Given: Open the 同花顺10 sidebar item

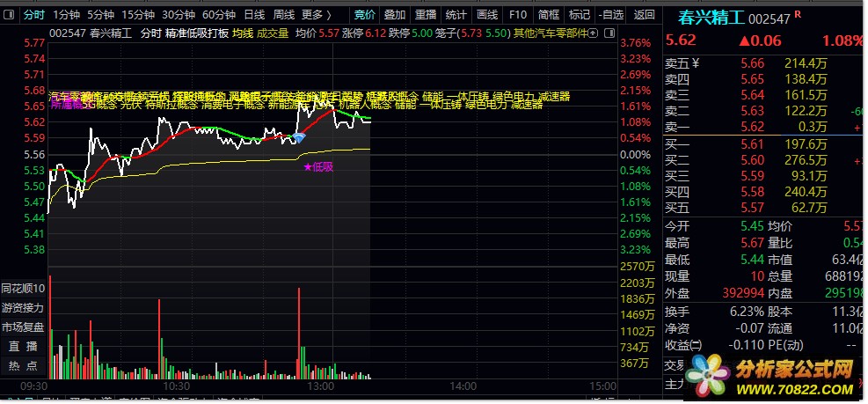Looking at the screenshot, I should click(23, 288).
